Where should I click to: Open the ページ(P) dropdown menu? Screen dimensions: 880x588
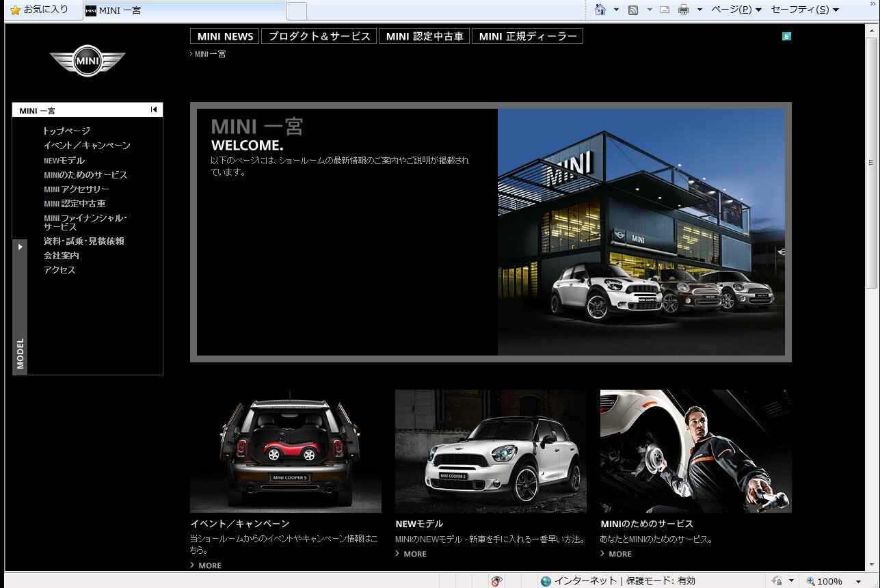click(736, 10)
